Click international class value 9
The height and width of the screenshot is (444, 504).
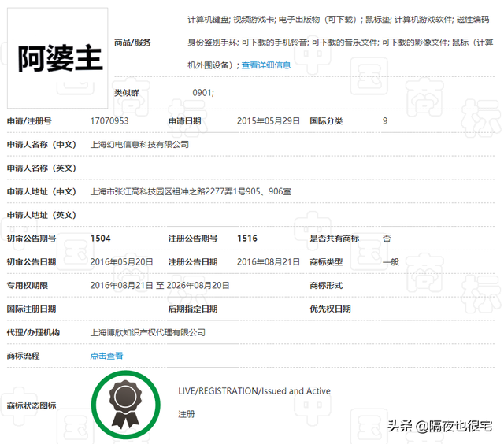[x=385, y=120]
